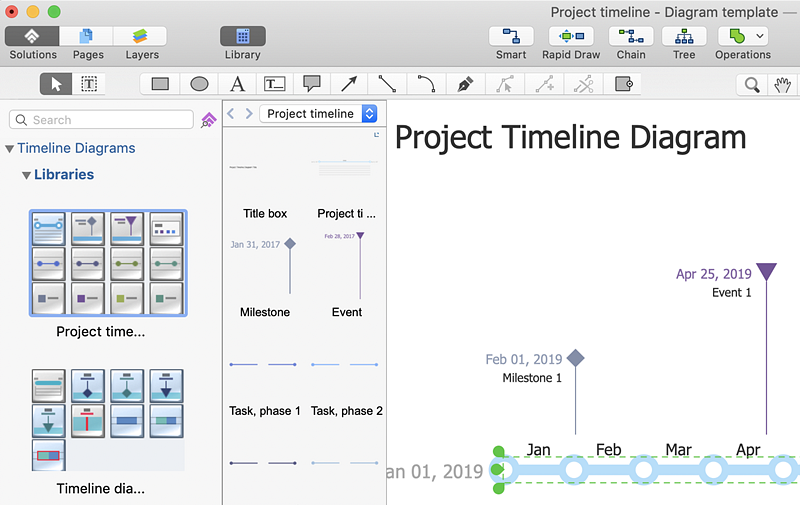Expand the Operations dropdown arrow
The width and height of the screenshot is (800, 505).
[761, 36]
